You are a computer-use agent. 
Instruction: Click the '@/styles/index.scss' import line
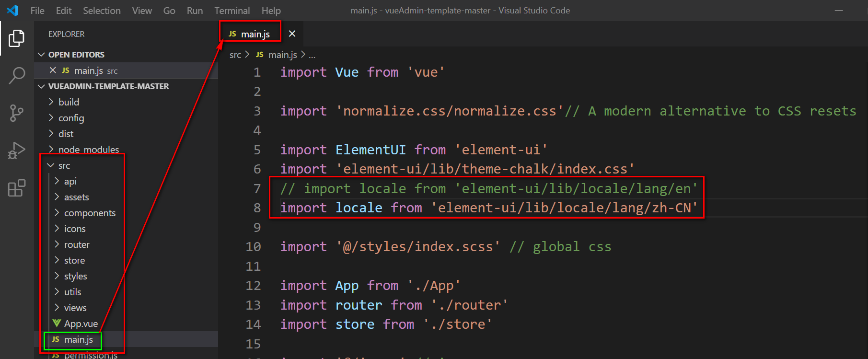pyautogui.click(x=446, y=247)
